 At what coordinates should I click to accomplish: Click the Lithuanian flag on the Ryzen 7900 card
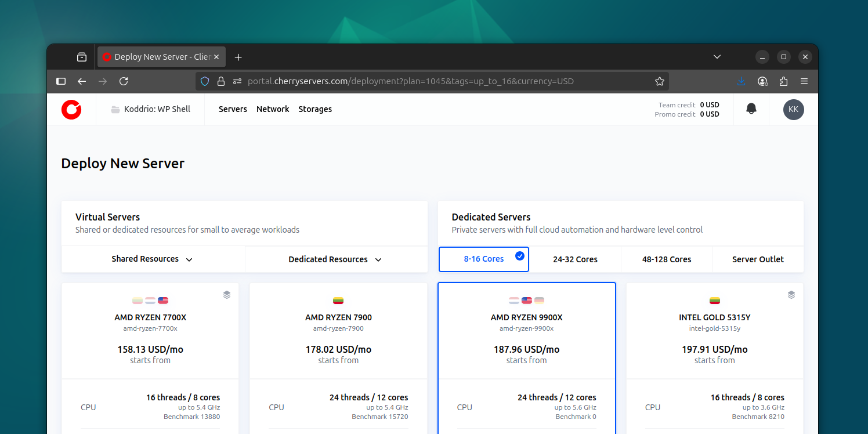(x=338, y=301)
